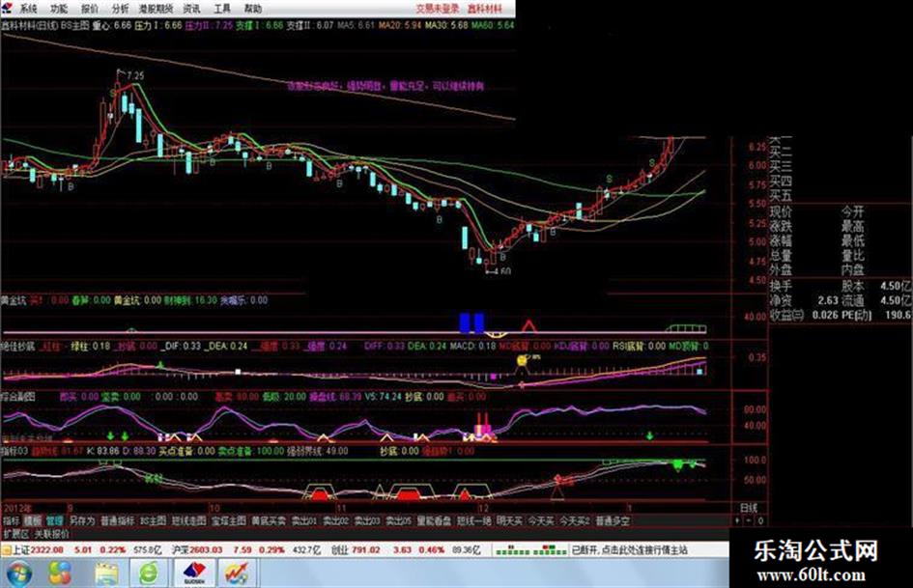Open the Guosen securities taskbar icon

click(x=193, y=574)
